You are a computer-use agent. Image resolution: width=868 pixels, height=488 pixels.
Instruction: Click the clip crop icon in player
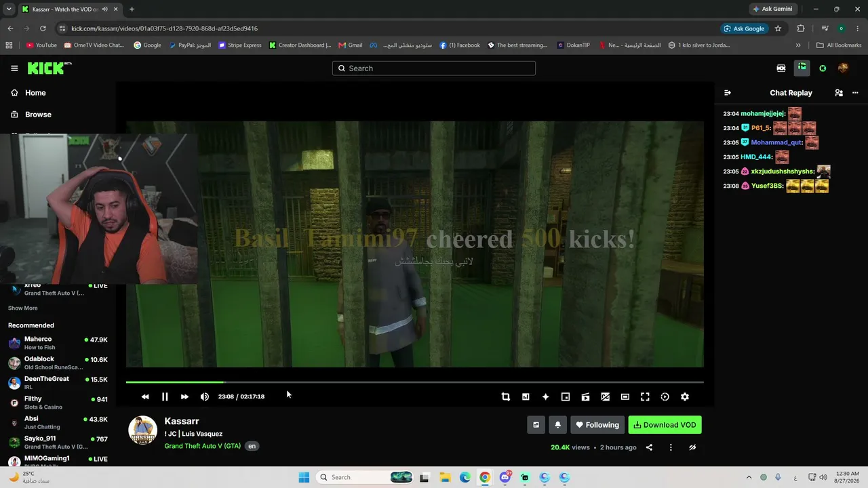coord(506,396)
